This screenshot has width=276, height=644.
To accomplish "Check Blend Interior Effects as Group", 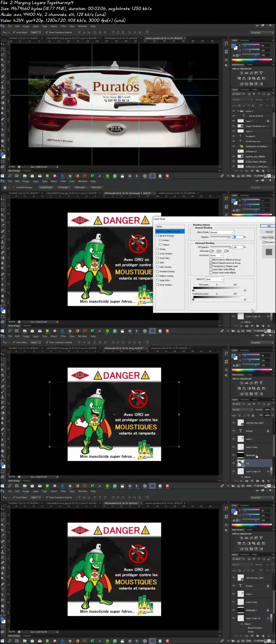I will tap(211, 260).
